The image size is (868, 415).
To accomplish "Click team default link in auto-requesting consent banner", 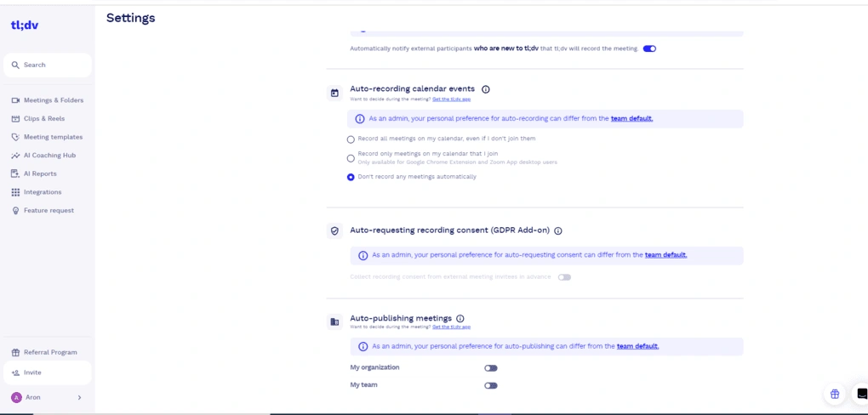I will pyautogui.click(x=666, y=255).
